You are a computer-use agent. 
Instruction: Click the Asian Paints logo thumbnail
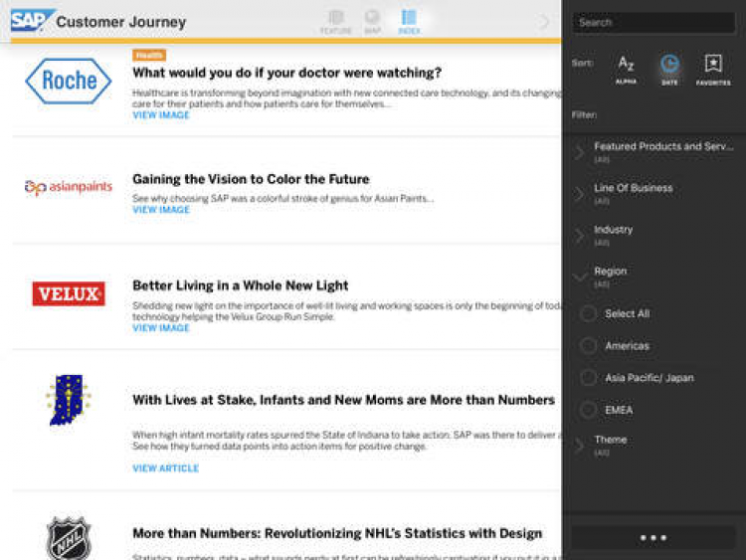69,187
